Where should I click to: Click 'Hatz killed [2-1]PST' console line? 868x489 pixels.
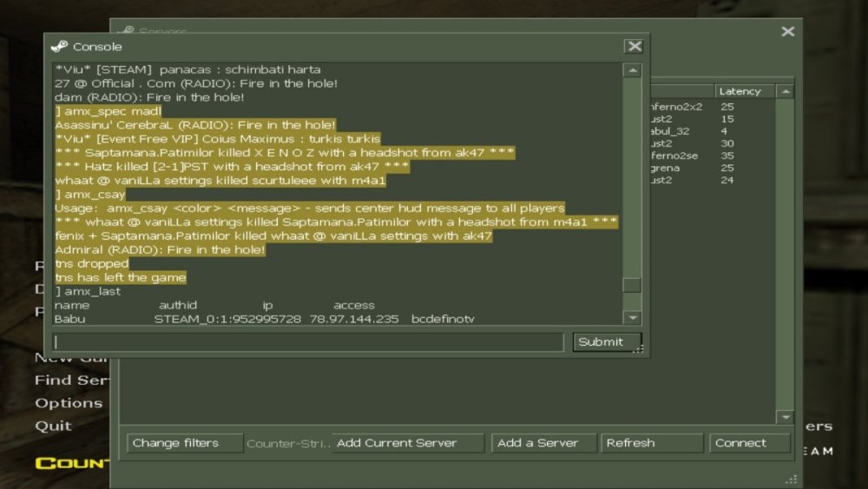(x=232, y=167)
